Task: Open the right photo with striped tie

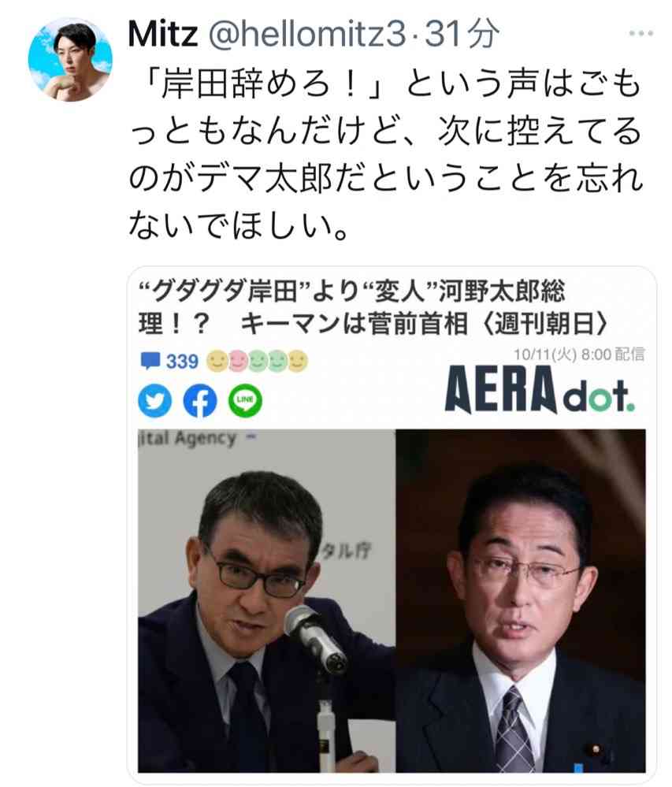Action: pyautogui.click(x=521, y=601)
